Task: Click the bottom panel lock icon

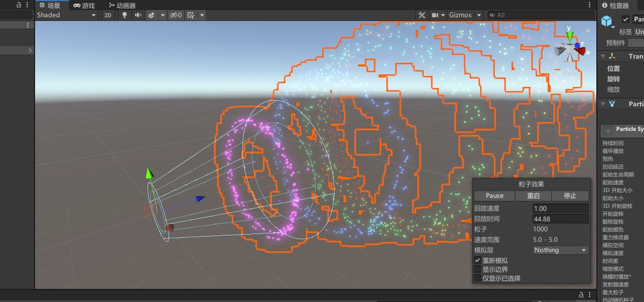Action: (x=581, y=294)
